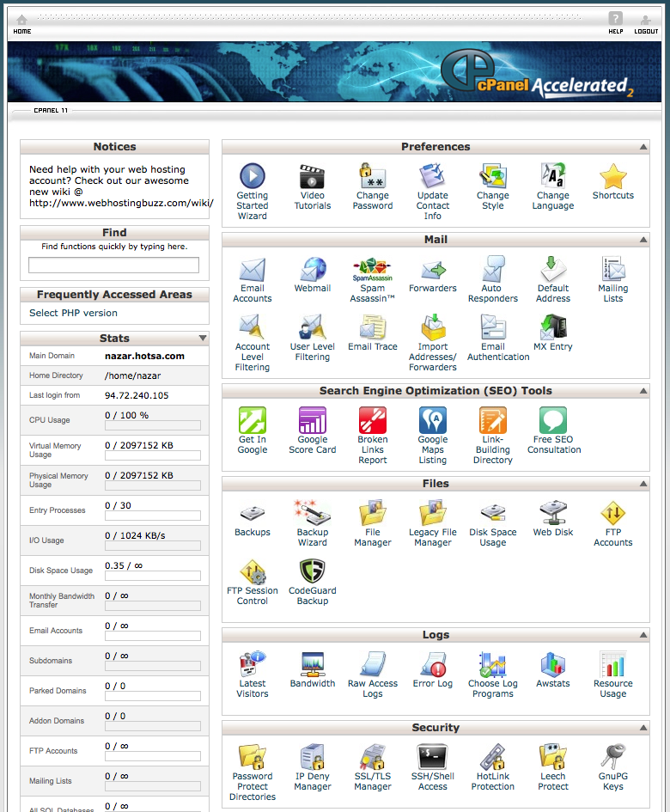Open IP Deny Manager
The height and width of the screenshot is (812, 670).
pyautogui.click(x=312, y=757)
